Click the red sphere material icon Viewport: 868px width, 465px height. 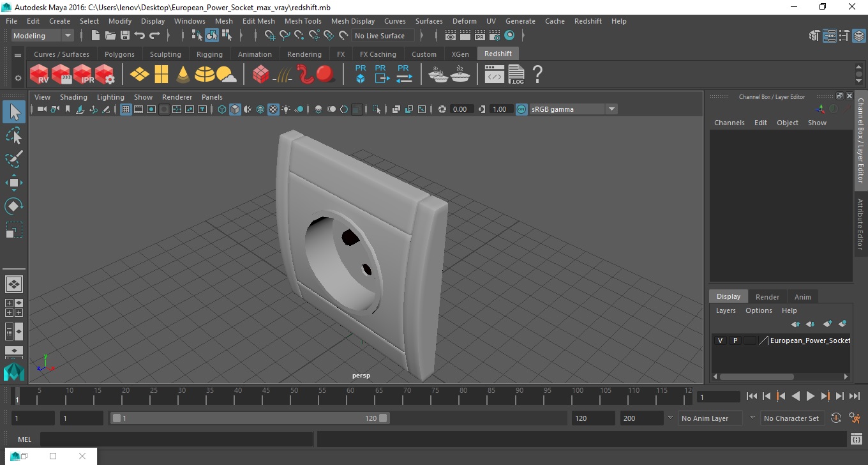pos(325,74)
